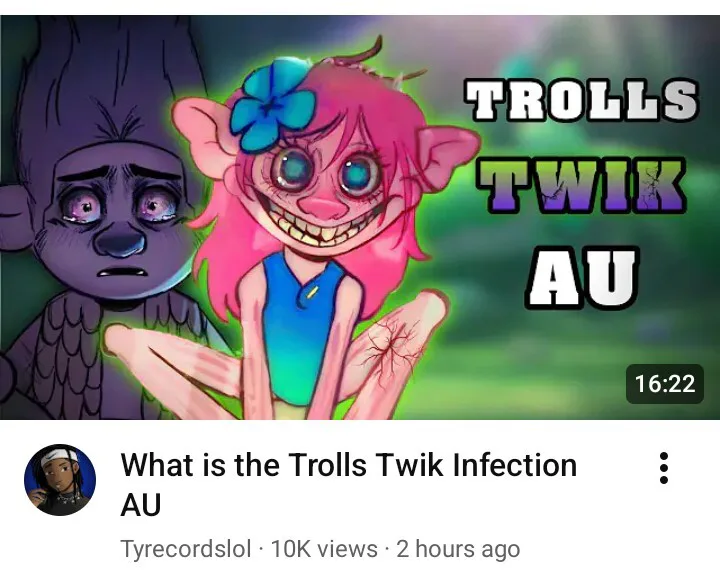Click the blue flower in the thumbnail
Image resolution: width=720 pixels, height=588 pixels.
pos(272,106)
